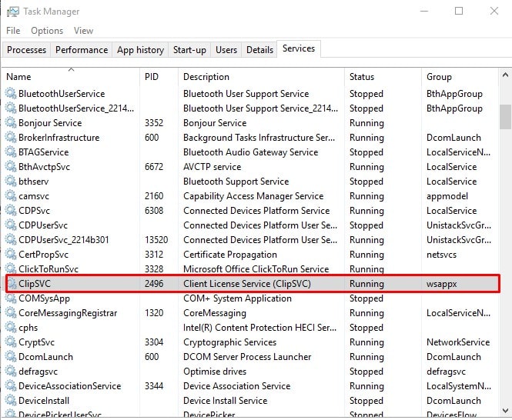Image resolution: width=512 pixels, height=420 pixels.
Task: Click the netsvcs group cell
Action: point(441,255)
